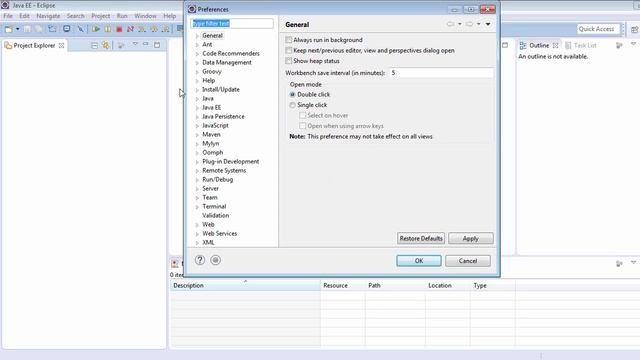Open Project Explorer view menu triangle
This screenshot has height=360, width=640.
coord(135,44)
